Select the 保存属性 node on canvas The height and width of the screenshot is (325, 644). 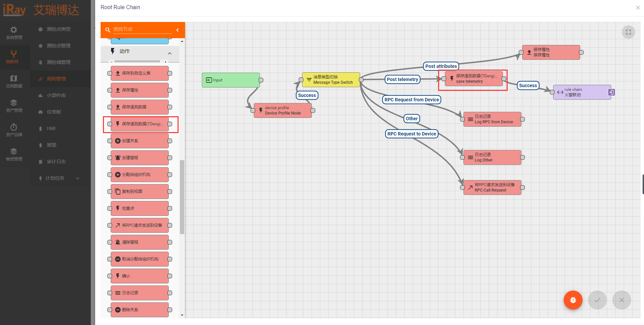point(551,52)
